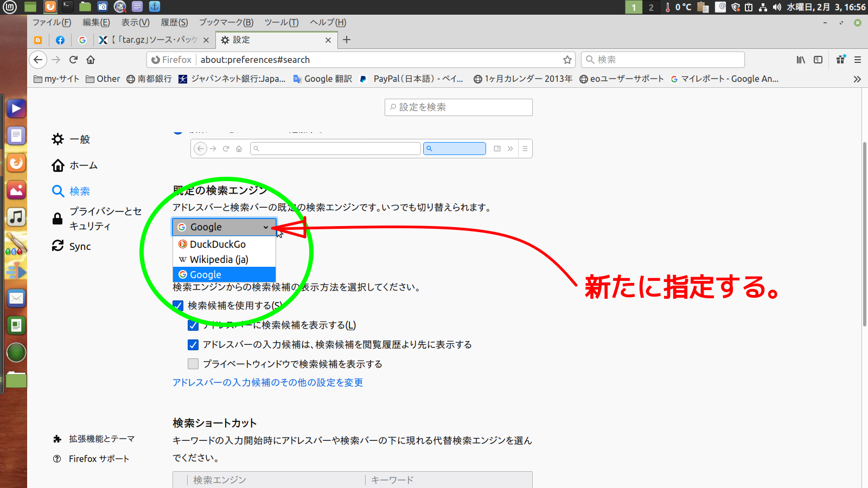Switch to the Blogger pinned tab

click(x=38, y=40)
